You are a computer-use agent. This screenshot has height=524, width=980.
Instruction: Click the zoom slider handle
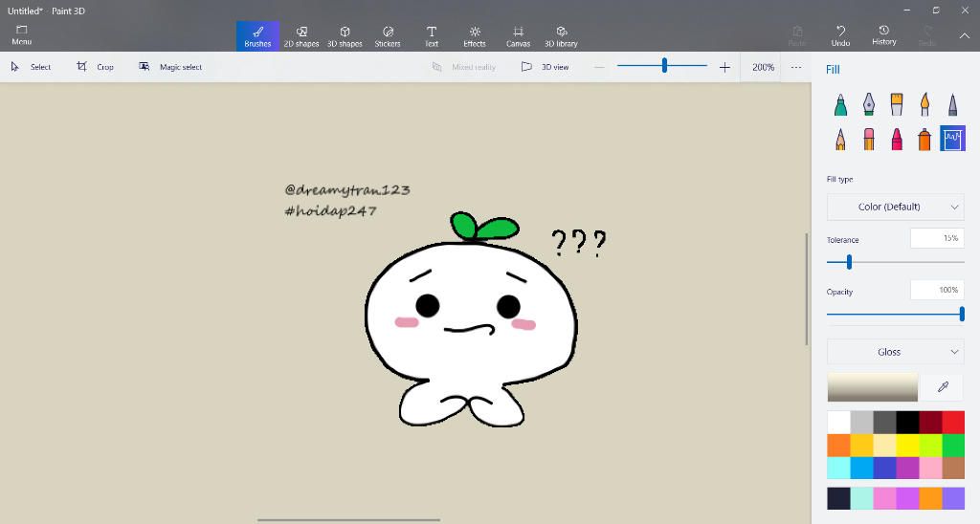[x=664, y=65]
